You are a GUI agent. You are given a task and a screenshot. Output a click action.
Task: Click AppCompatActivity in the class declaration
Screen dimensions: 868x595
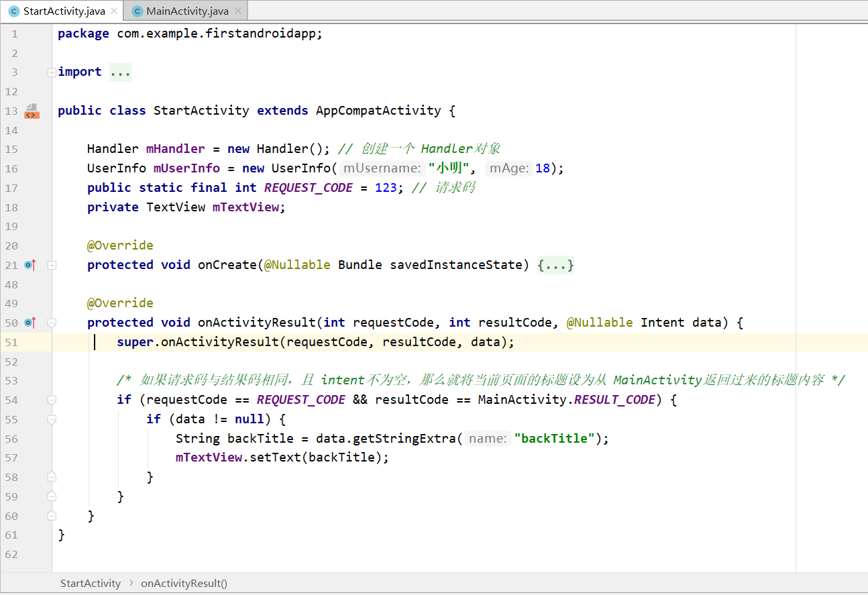coord(378,111)
